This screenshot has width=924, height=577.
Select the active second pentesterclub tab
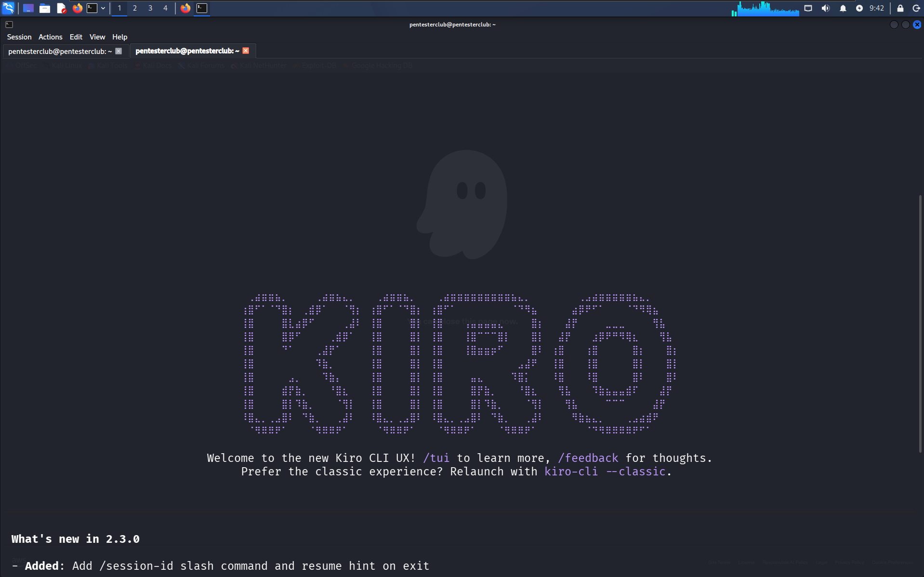tap(187, 51)
